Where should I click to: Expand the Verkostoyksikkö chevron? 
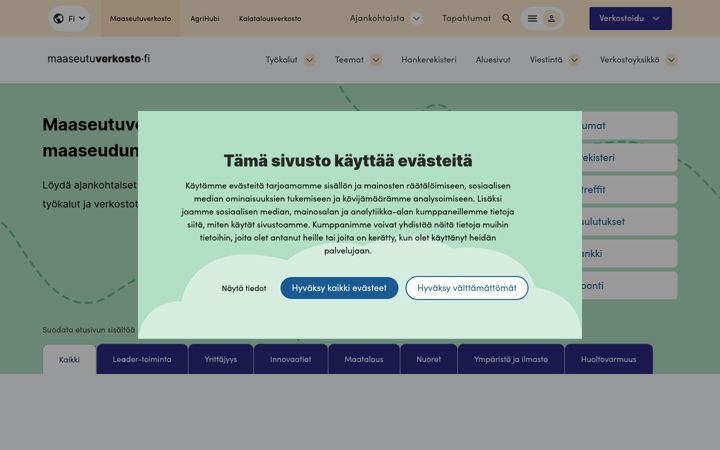(671, 60)
